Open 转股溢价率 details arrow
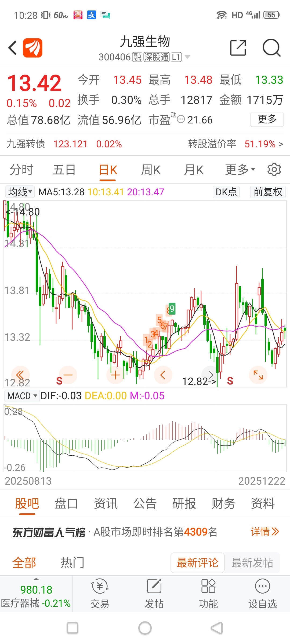Image resolution: width=290 pixels, height=644 pixels. [281, 144]
